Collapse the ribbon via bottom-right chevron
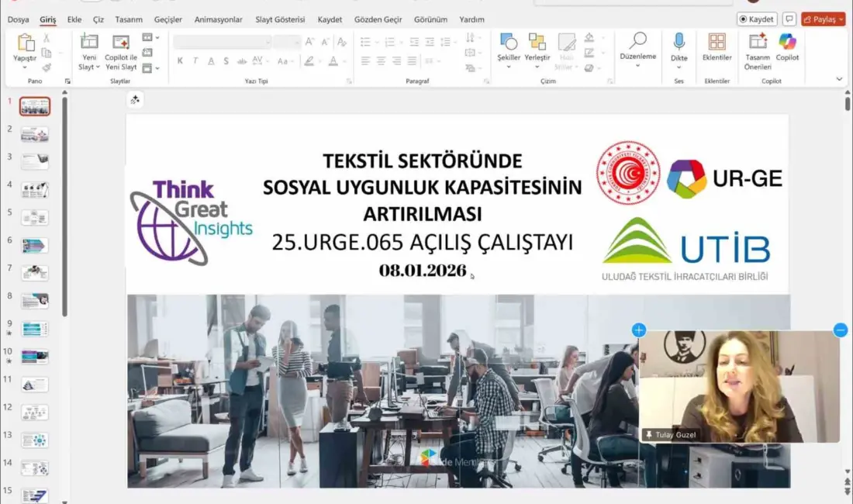The height and width of the screenshot is (504, 853). coord(839,79)
